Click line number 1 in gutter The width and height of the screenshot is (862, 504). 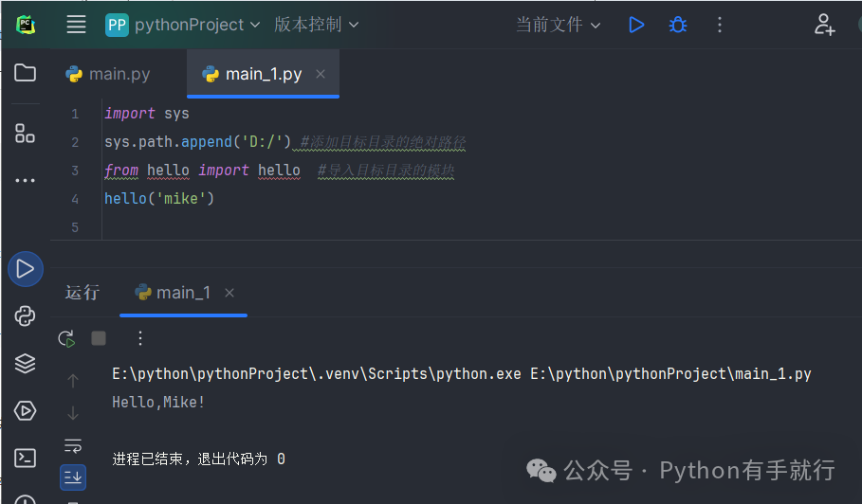pyautogui.click(x=75, y=115)
